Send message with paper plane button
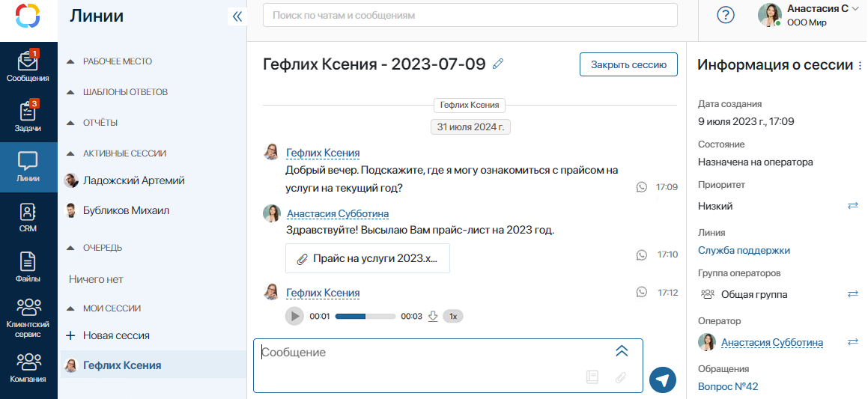Image resolution: width=868 pixels, height=399 pixels. 663,380
